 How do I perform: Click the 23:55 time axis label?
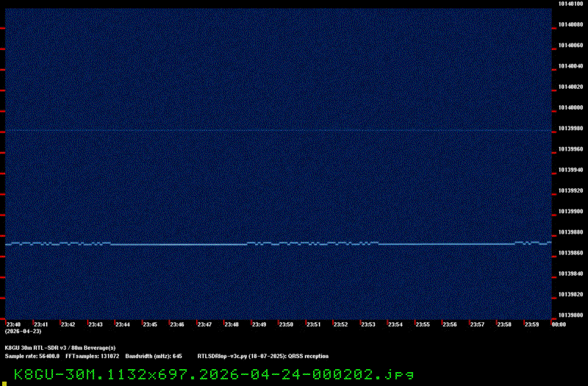(x=423, y=324)
